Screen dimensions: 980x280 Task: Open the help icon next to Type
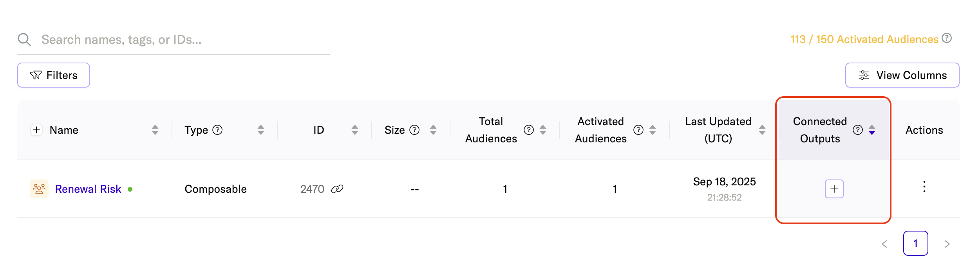click(x=217, y=130)
